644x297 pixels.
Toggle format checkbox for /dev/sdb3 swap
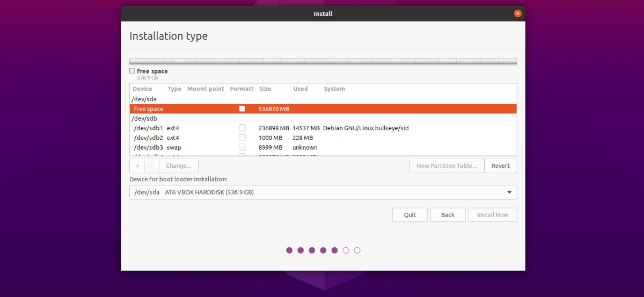(242, 147)
